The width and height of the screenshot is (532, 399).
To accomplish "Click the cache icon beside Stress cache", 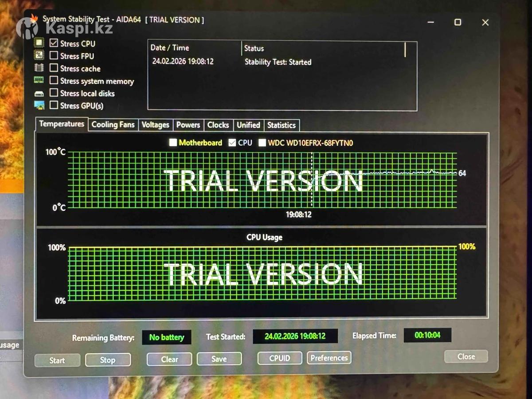I will point(39,68).
